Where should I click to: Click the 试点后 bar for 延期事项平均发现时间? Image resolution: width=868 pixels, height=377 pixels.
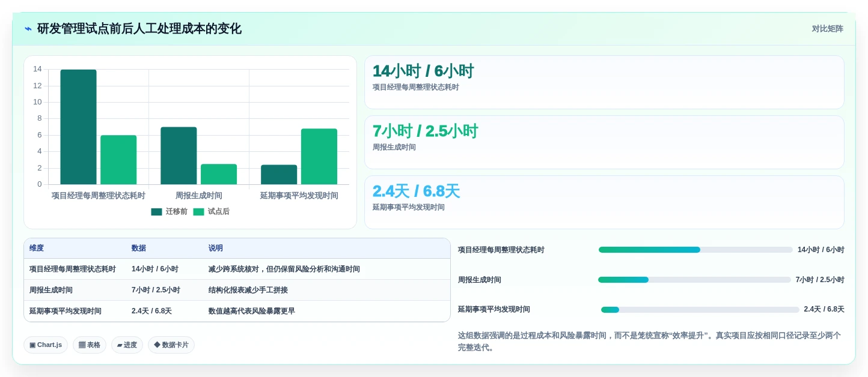[319, 156]
